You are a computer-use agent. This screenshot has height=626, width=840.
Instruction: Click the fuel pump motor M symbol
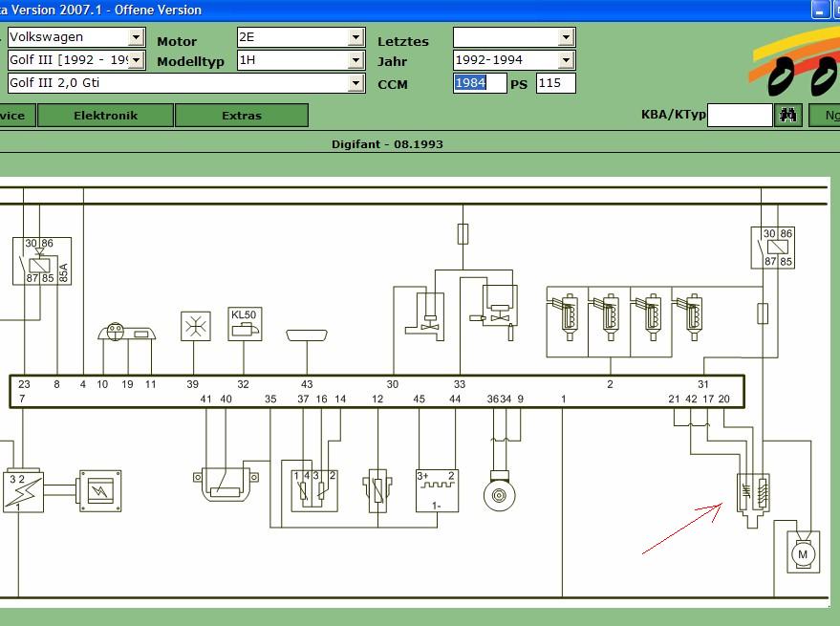pyautogui.click(x=803, y=553)
